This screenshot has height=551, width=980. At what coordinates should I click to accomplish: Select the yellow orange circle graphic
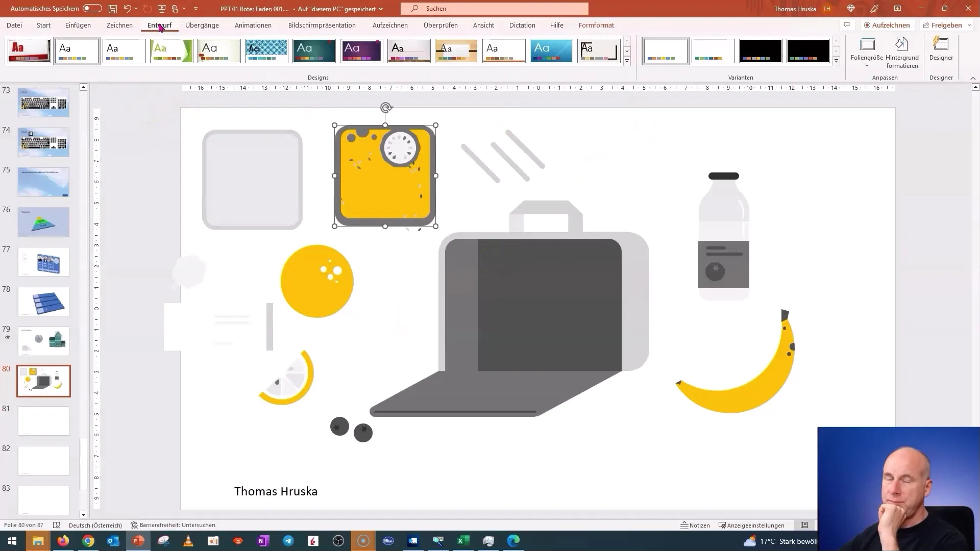pyautogui.click(x=317, y=281)
